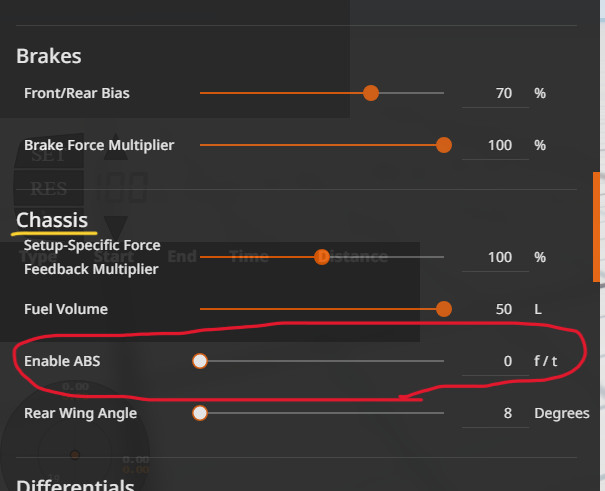The image size is (605, 491).
Task: Edit the Front/Rear Bias value field showing 70
Action: tap(495, 94)
